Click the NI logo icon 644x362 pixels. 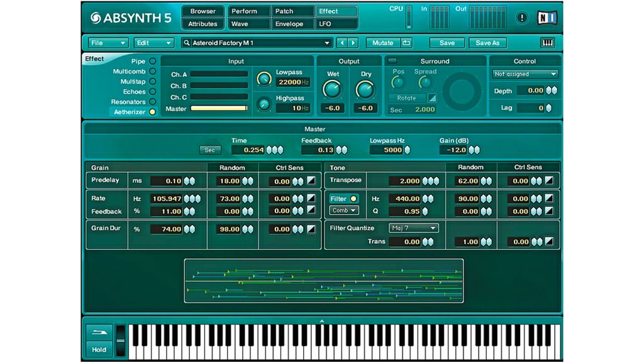pos(547,18)
